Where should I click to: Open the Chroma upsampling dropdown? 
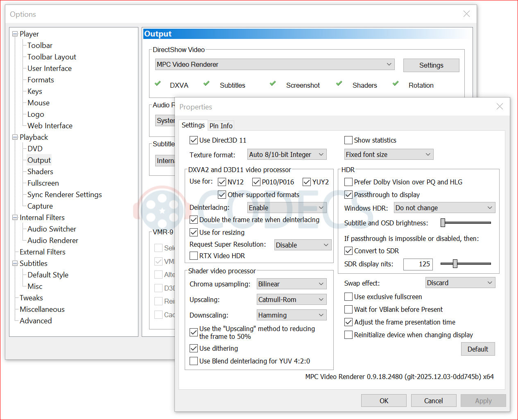292,284
